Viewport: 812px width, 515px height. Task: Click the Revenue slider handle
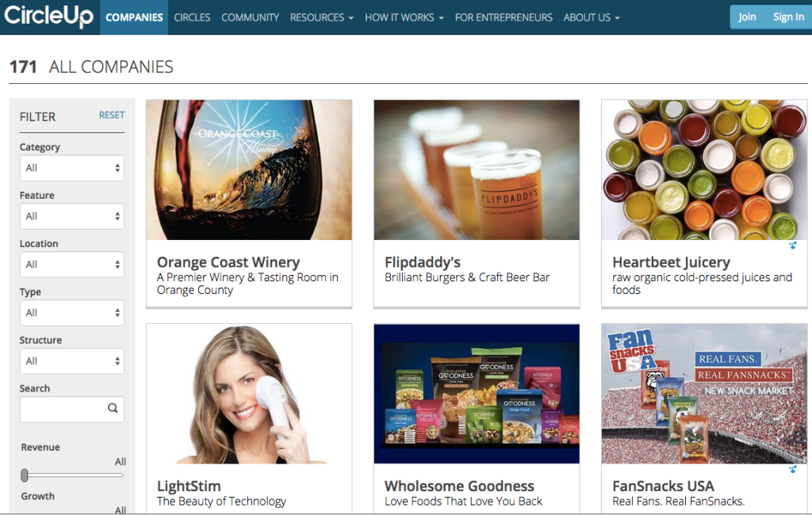(25, 475)
